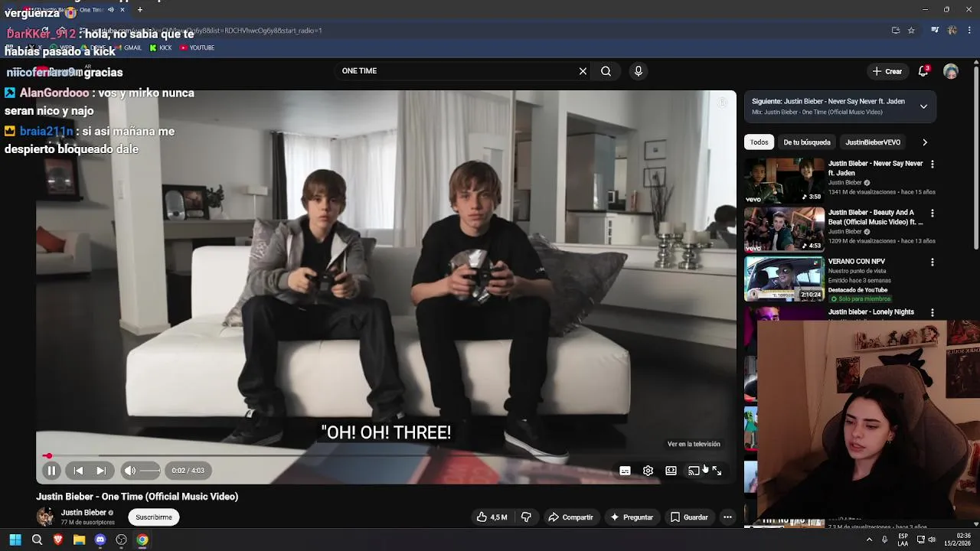Dislike the video

pos(526,517)
